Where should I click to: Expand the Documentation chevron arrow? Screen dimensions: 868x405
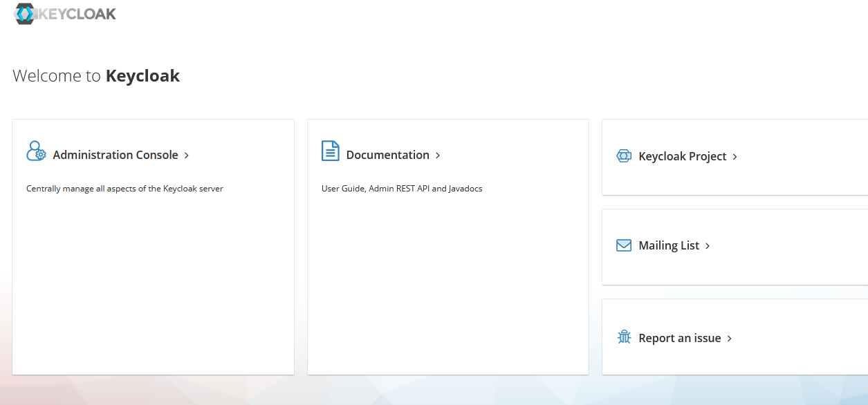(x=437, y=156)
